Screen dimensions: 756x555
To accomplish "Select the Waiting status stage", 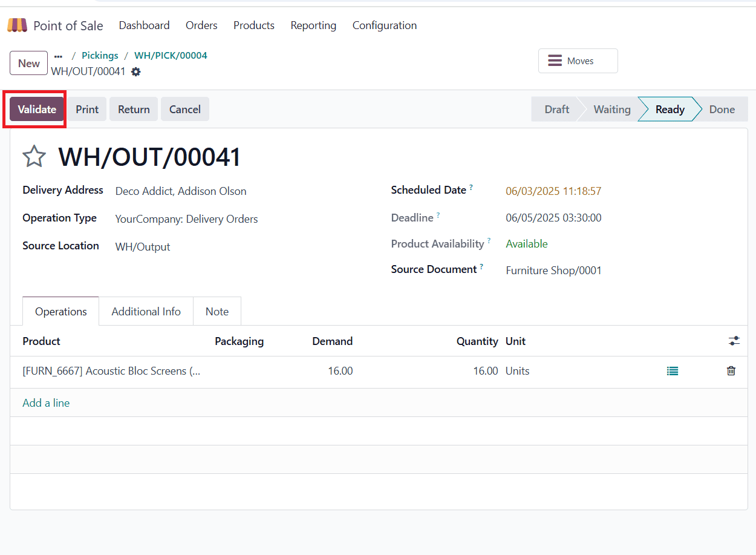I will (611, 110).
